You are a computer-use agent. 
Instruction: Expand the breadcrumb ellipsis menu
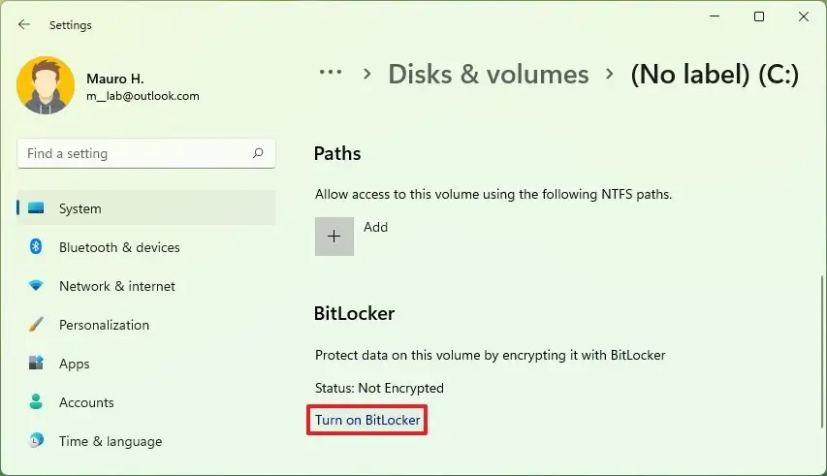point(332,74)
